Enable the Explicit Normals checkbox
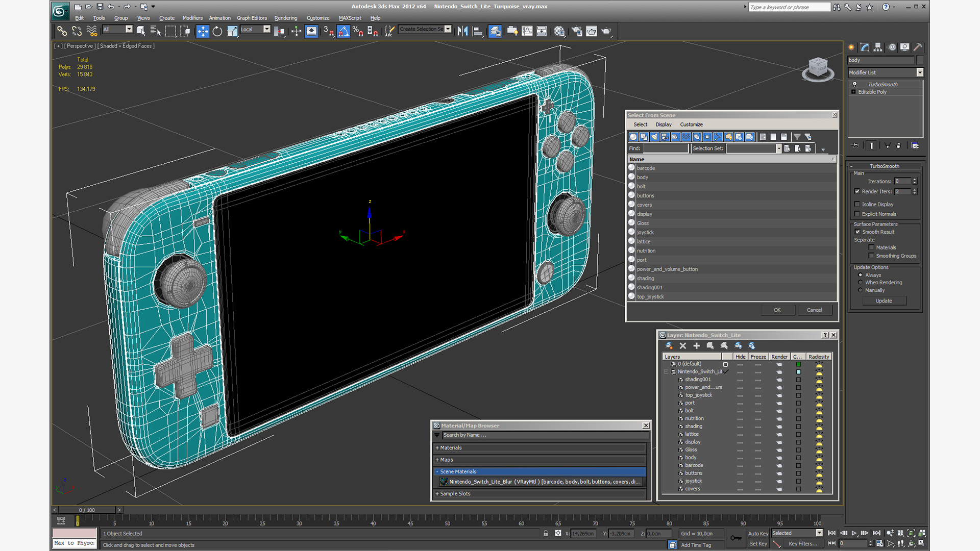The height and width of the screenshot is (551, 980). (857, 214)
